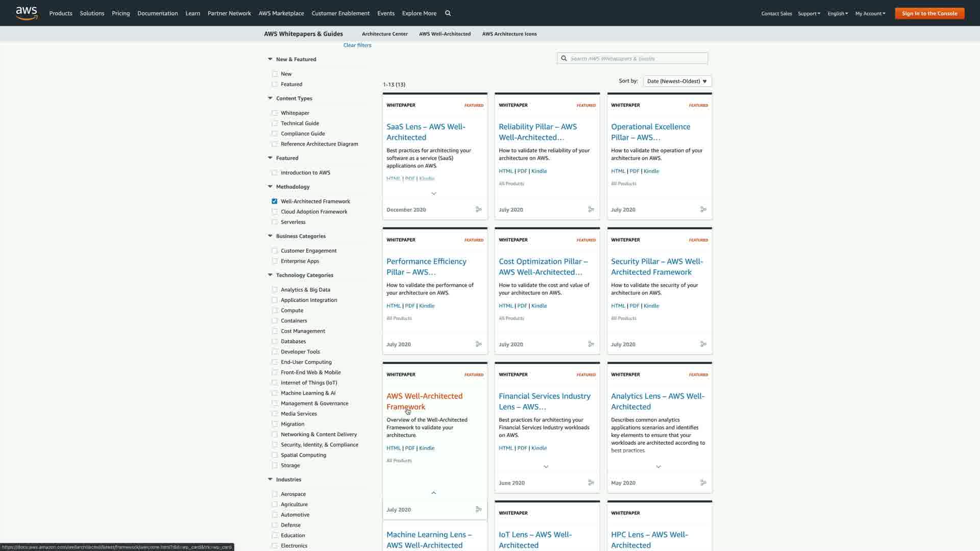This screenshot has height=551, width=980.
Task: Uncheck Well-Architected Framework filter
Action: coord(275,202)
